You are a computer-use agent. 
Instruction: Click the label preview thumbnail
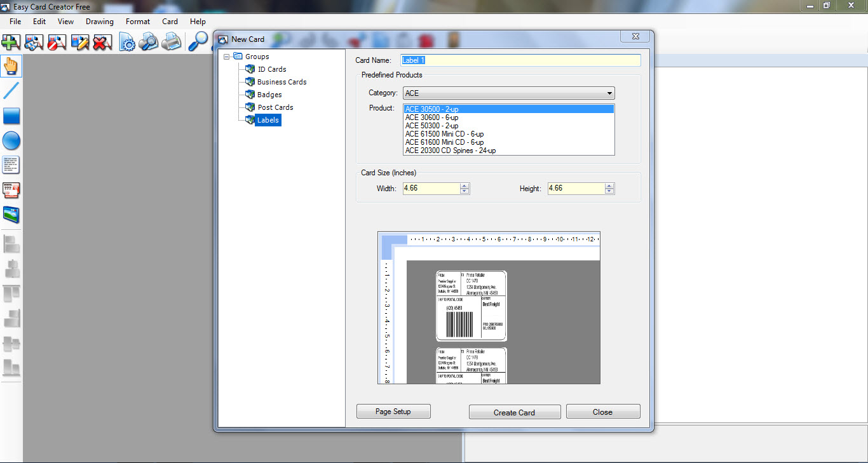tap(489, 307)
